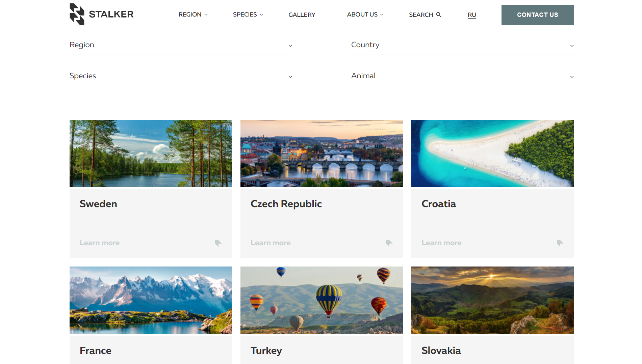Open the Country filter dropdown
Screen dimensions: 642x364
tap(462, 45)
